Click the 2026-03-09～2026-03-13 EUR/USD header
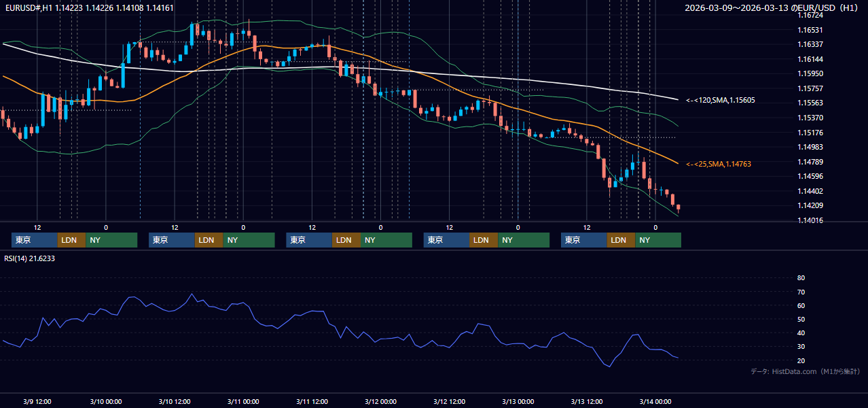Image resolution: width=868 pixels, height=408 pixels. pyautogui.click(x=773, y=8)
